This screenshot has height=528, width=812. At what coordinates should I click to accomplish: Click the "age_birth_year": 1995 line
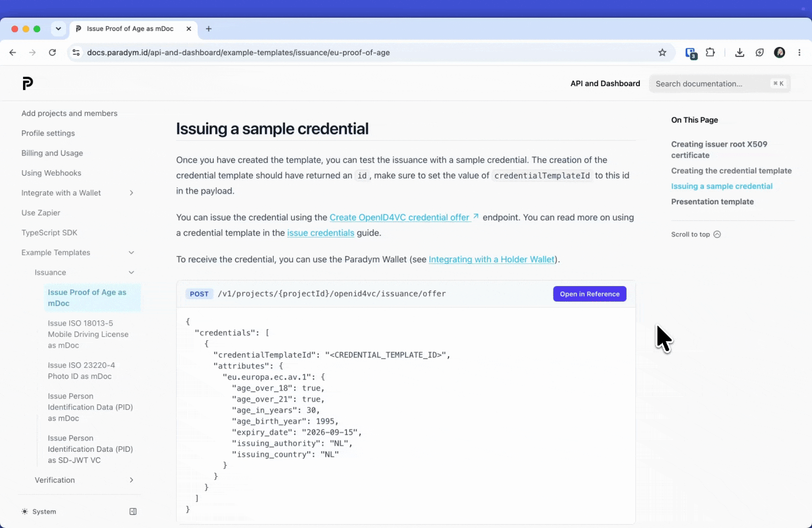(x=285, y=421)
